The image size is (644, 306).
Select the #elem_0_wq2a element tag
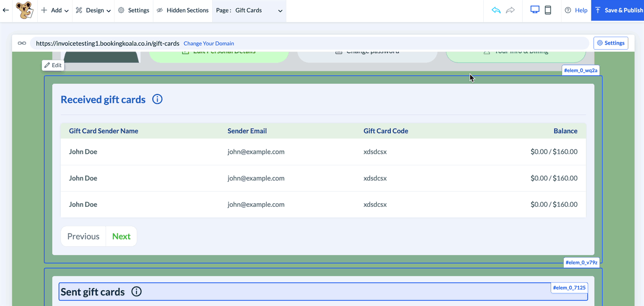(580, 70)
